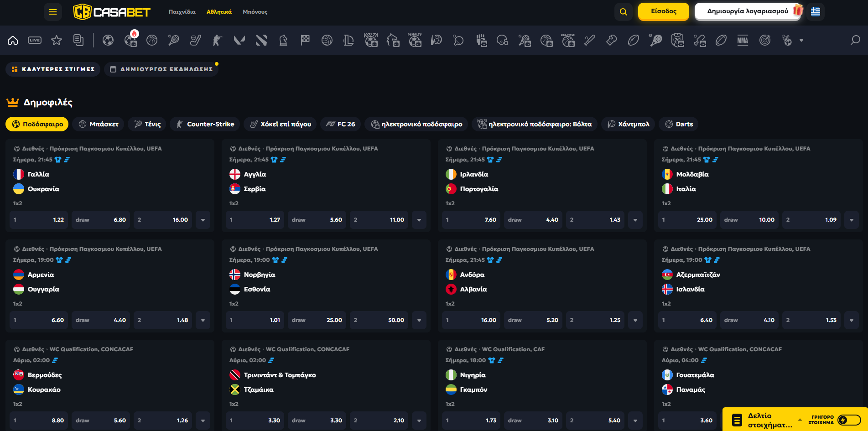Open the Greek flag language selector
Screen dimensions: 868x431
816,12
